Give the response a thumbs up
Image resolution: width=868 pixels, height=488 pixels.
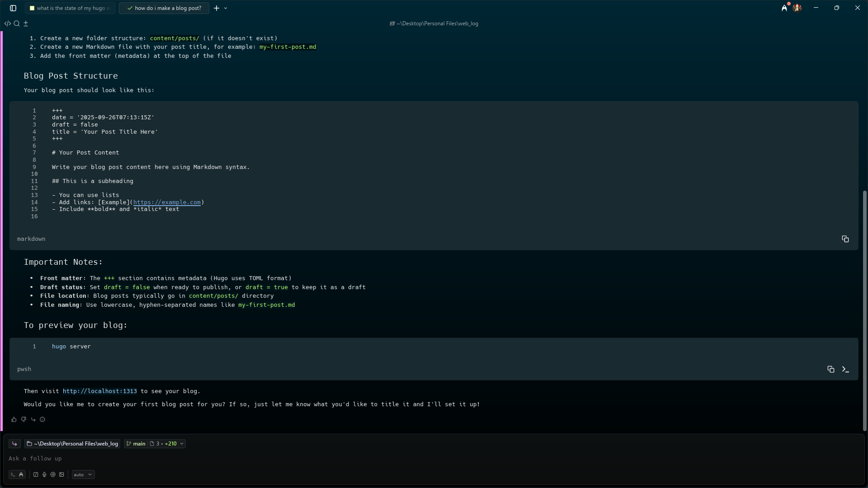pos(14,419)
